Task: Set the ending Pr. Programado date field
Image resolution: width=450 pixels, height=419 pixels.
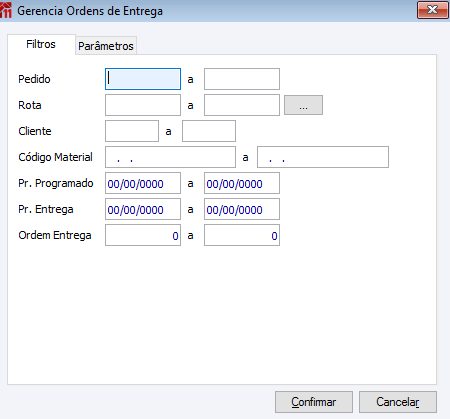Action: pos(242,183)
